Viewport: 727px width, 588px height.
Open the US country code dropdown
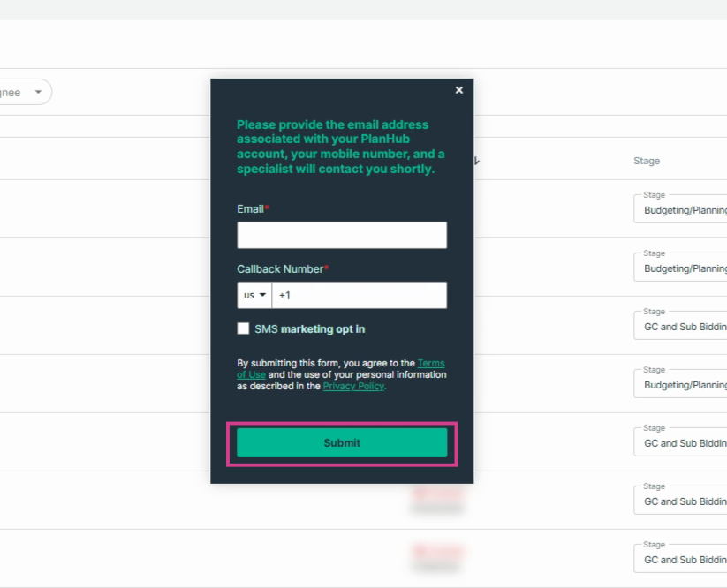pos(254,295)
